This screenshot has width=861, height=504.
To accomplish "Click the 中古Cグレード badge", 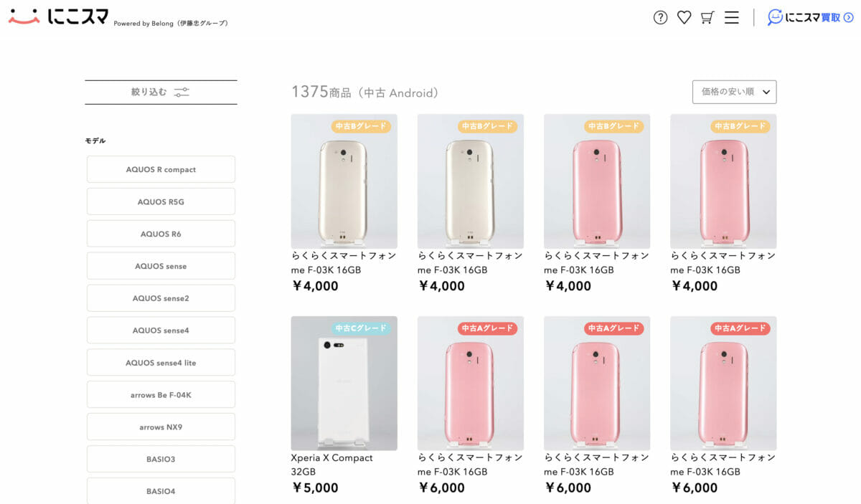I will click(362, 328).
